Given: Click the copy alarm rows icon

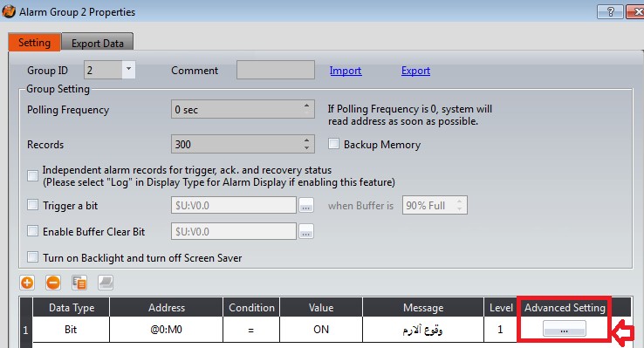Looking at the screenshot, I should (79, 283).
